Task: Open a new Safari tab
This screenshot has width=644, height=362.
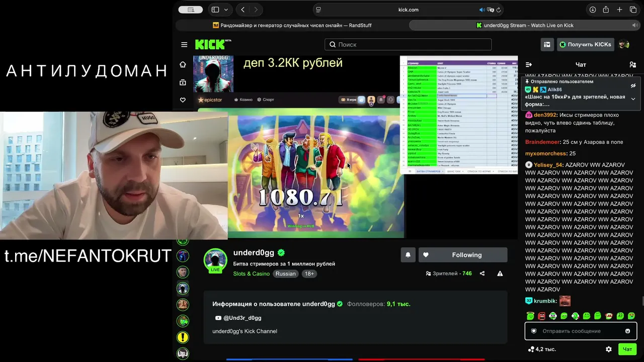Action: point(619,10)
